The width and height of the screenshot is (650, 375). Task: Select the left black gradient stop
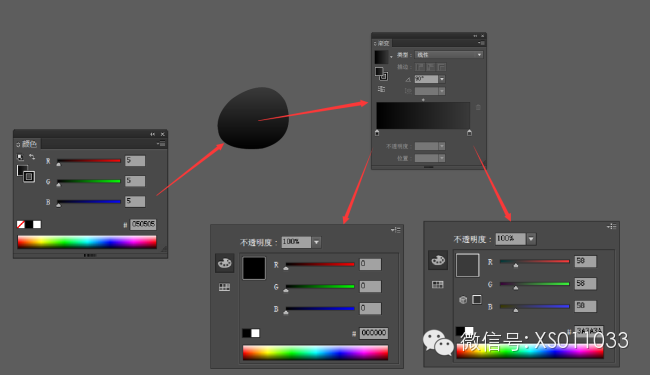(377, 133)
